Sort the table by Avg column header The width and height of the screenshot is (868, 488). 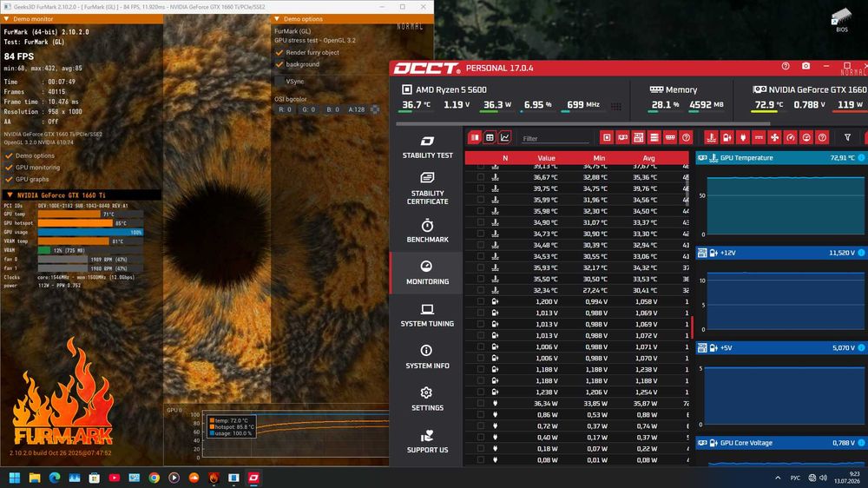pyautogui.click(x=648, y=158)
